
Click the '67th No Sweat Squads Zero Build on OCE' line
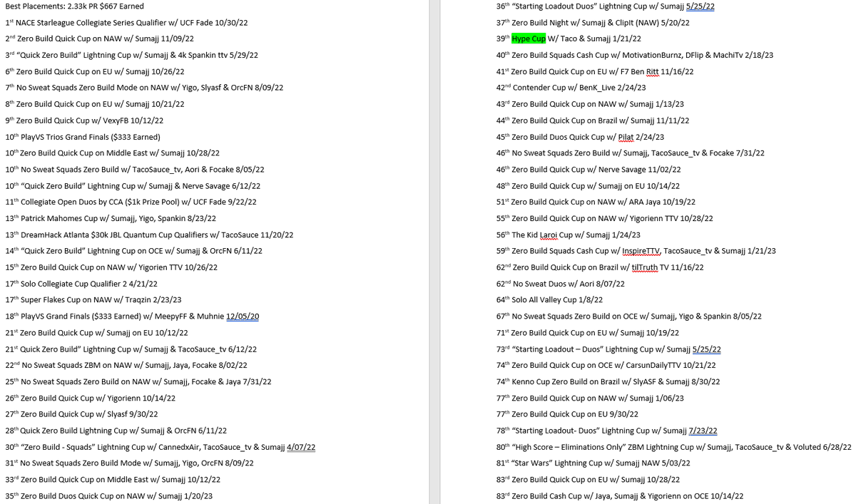(x=628, y=317)
